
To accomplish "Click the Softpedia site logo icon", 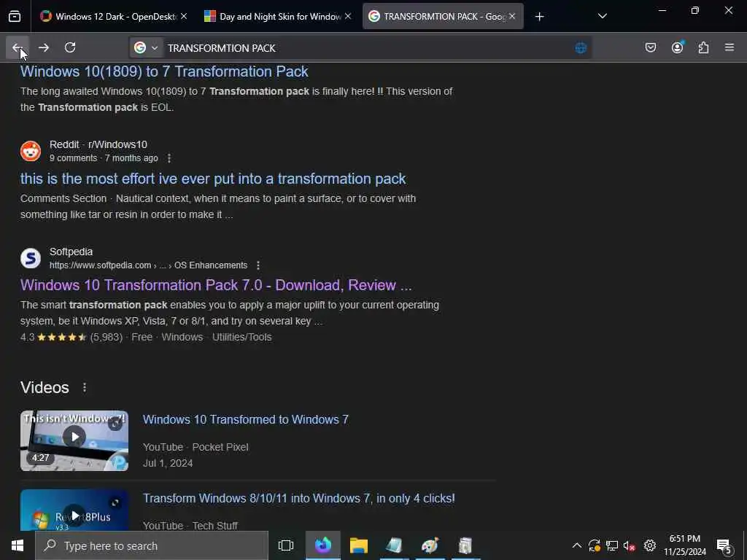I will tap(31, 258).
